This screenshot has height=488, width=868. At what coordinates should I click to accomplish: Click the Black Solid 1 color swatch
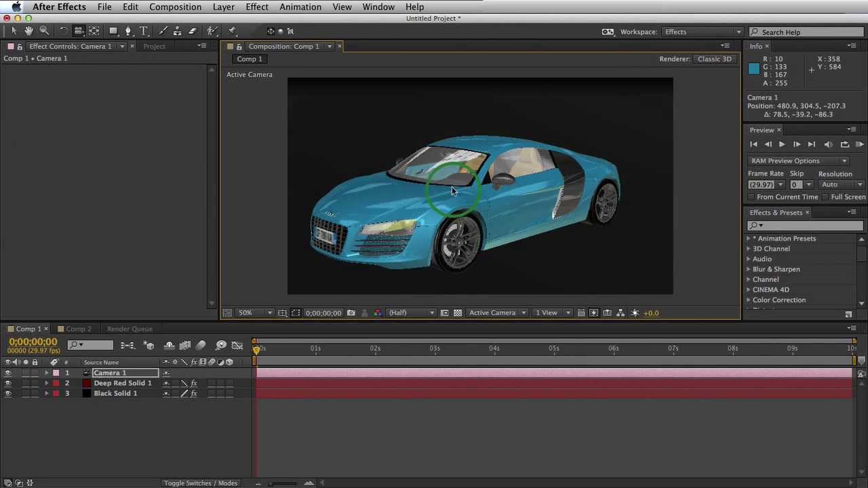click(86, 394)
